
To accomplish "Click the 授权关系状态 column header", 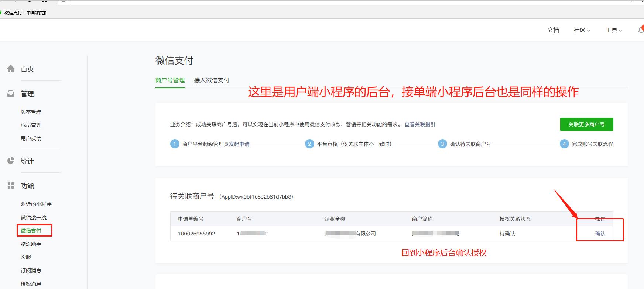I will 515,219.
